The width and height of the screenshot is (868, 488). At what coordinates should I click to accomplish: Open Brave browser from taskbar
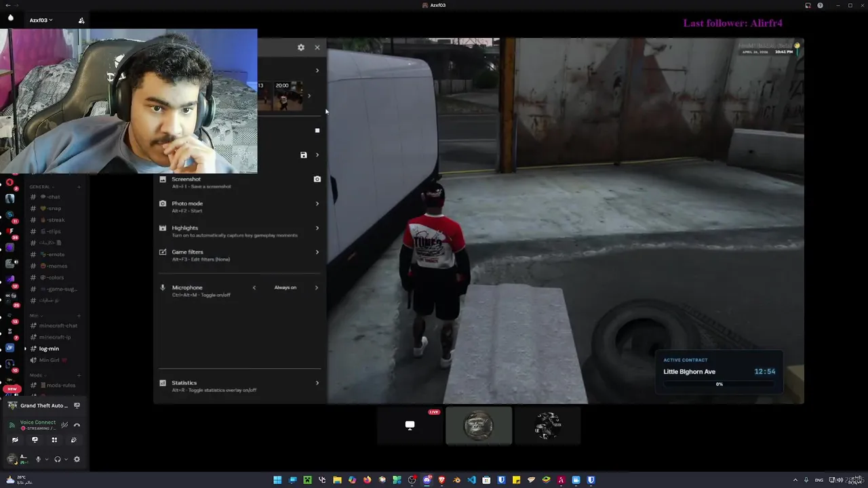(441, 480)
